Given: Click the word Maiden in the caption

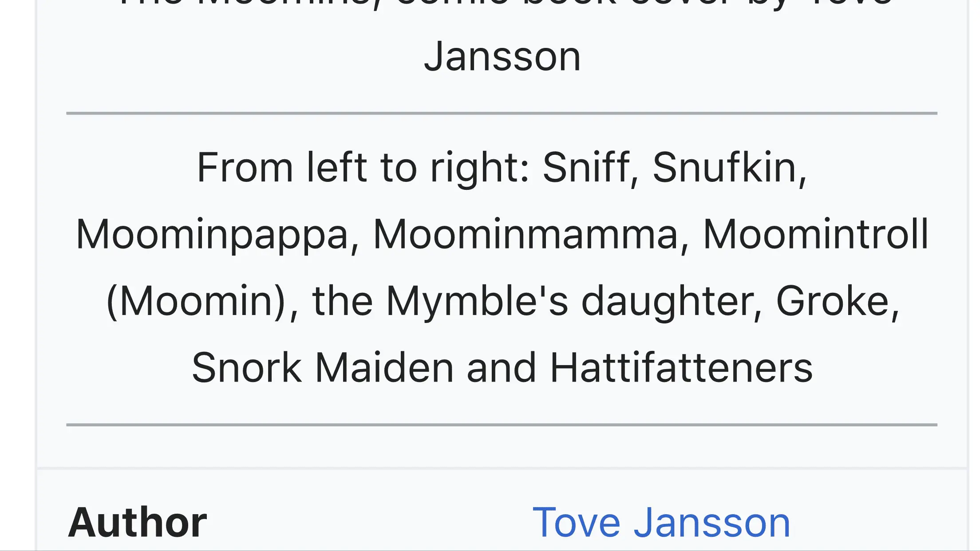Looking at the screenshot, I should pyautogui.click(x=384, y=368).
